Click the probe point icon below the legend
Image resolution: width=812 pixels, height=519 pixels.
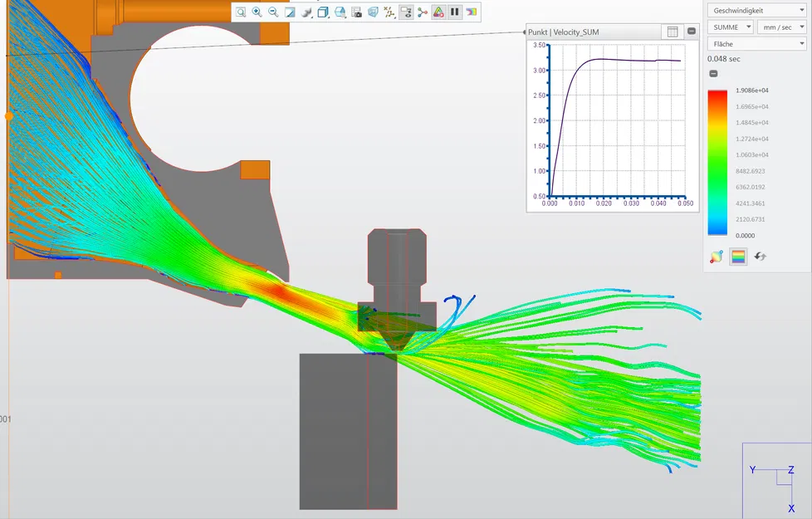716,256
